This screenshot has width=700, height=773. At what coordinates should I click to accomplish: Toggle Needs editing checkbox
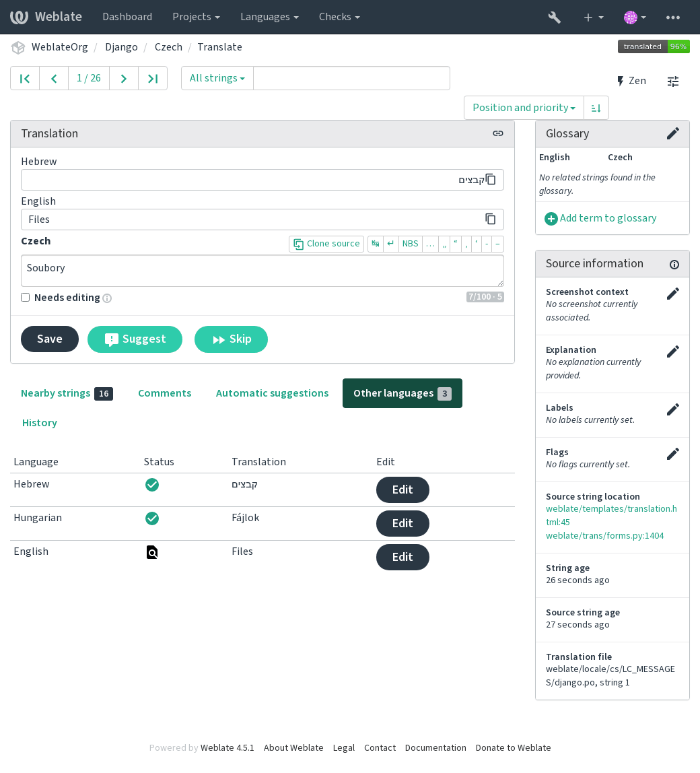click(x=26, y=297)
